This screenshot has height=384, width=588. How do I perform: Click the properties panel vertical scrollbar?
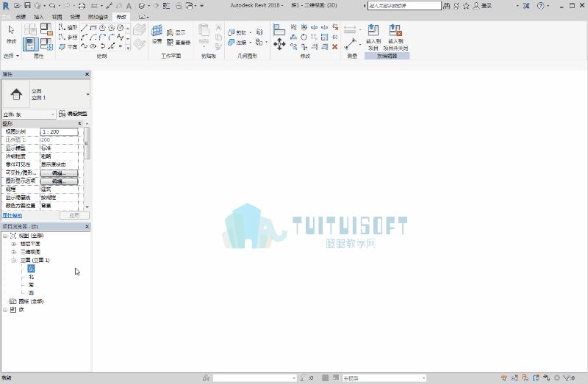[87, 143]
